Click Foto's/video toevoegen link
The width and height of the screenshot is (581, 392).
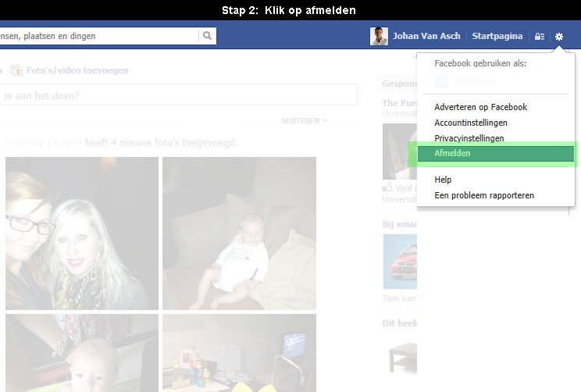tap(77, 70)
